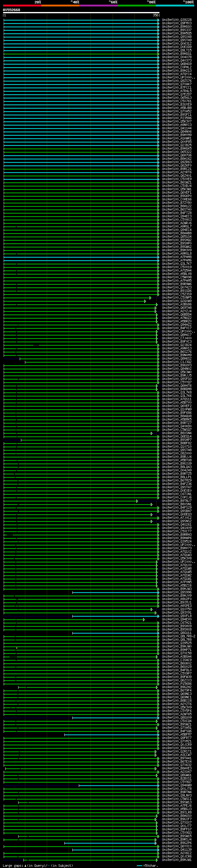197x868 pixels.
Task: Select hit label UniRef100_A7NUZ2
Action: [x=176, y=318]
